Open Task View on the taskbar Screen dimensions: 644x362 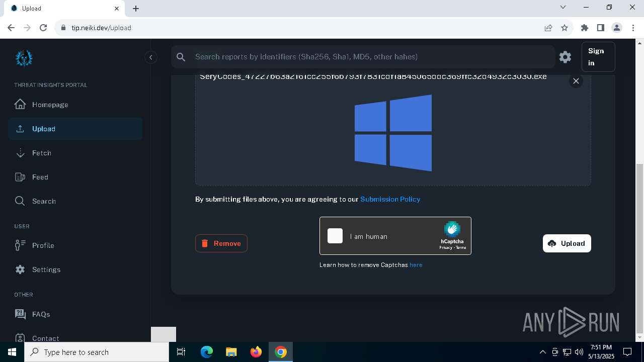(181, 352)
